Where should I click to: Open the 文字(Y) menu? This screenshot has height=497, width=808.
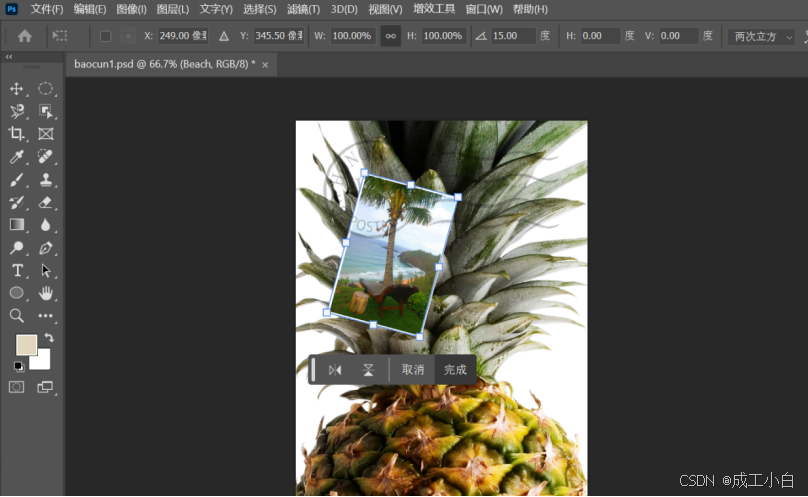216,9
